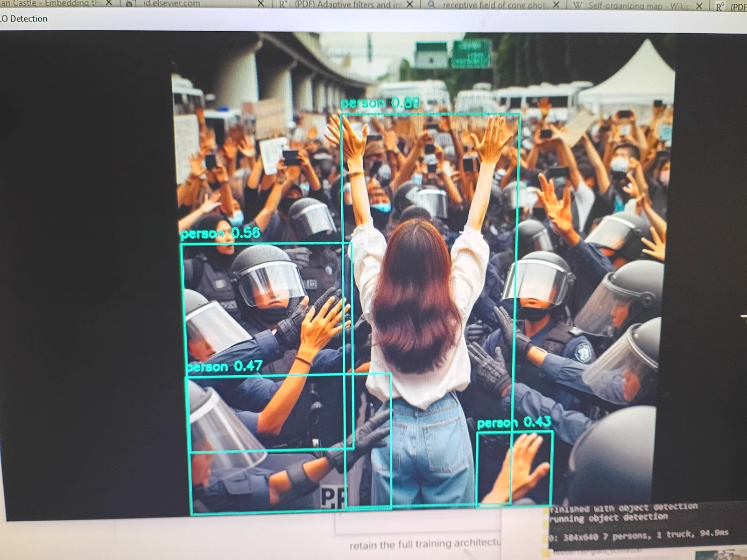
Task: Switch to the Castle - Embedding tab
Action: click(51, 3)
